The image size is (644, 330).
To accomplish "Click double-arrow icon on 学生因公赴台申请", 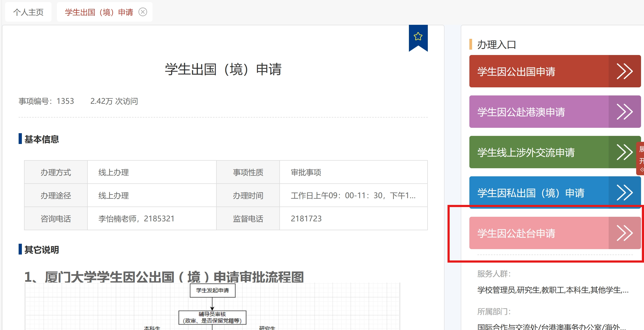I will click(x=624, y=233).
